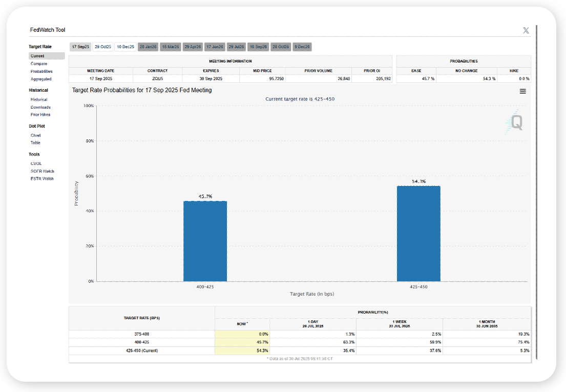Open the 18 Mar26 meeting tab

pos(171,47)
